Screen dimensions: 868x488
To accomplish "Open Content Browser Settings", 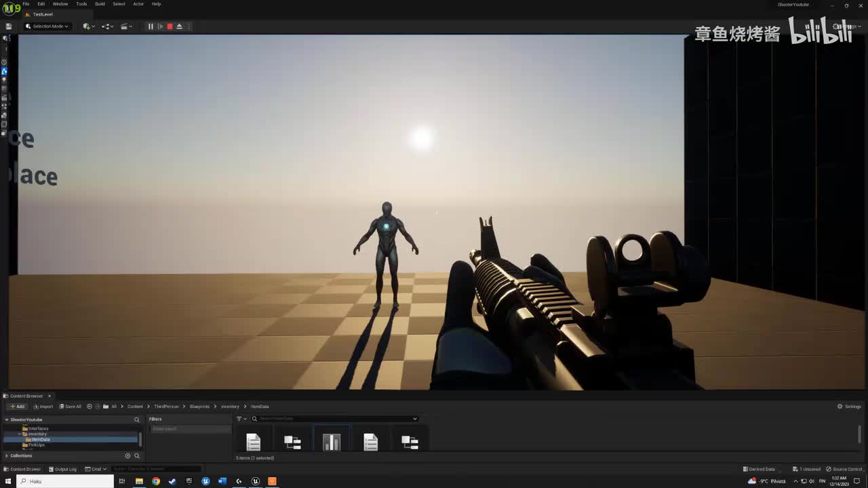I will 849,407.
